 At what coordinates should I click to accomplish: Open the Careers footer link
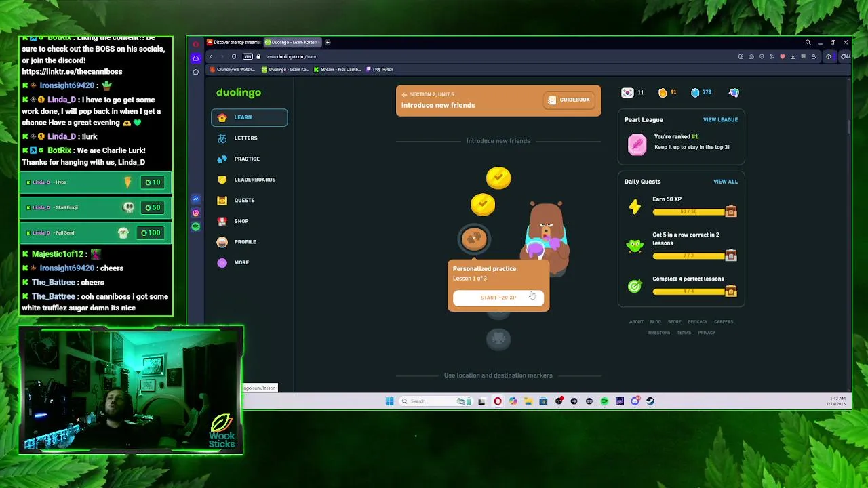pos(723,322)
